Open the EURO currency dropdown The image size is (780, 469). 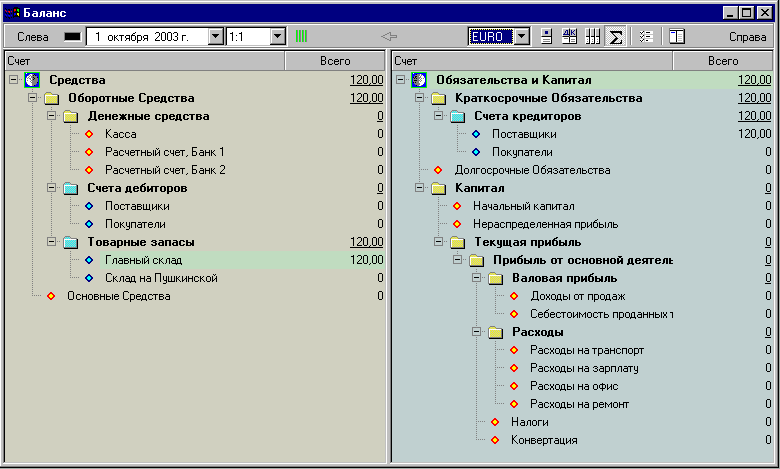pyautogui.click(x=521, y=36)
